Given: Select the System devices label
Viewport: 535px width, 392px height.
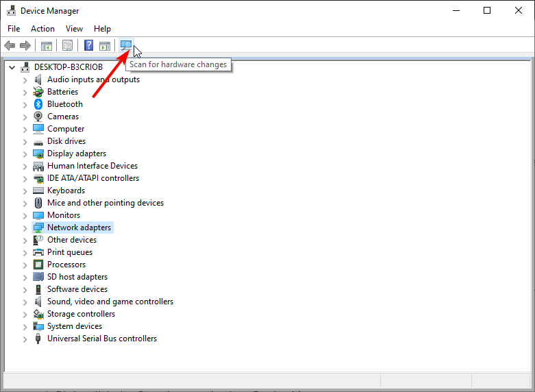Looking at the screenshot, I should coord(75,326).
